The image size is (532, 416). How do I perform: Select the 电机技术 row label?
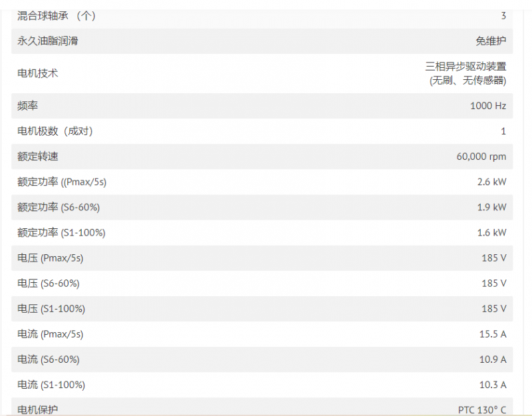[38, 73]
